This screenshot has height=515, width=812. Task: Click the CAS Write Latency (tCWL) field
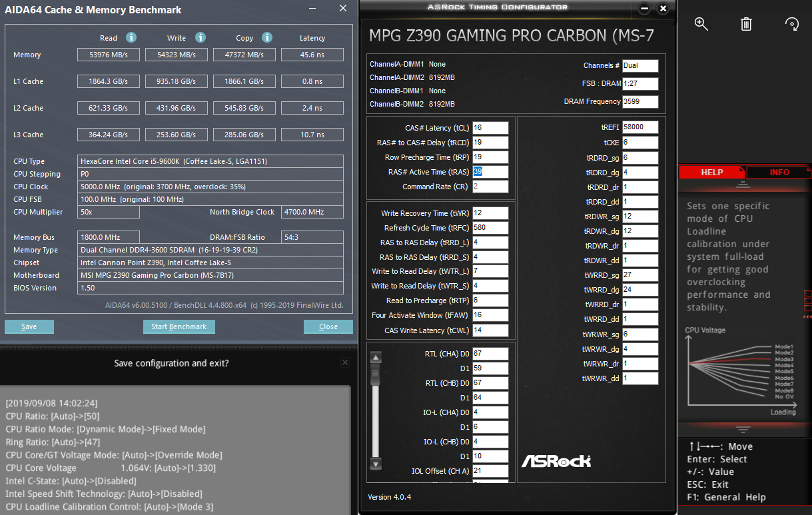pos(490,330)
